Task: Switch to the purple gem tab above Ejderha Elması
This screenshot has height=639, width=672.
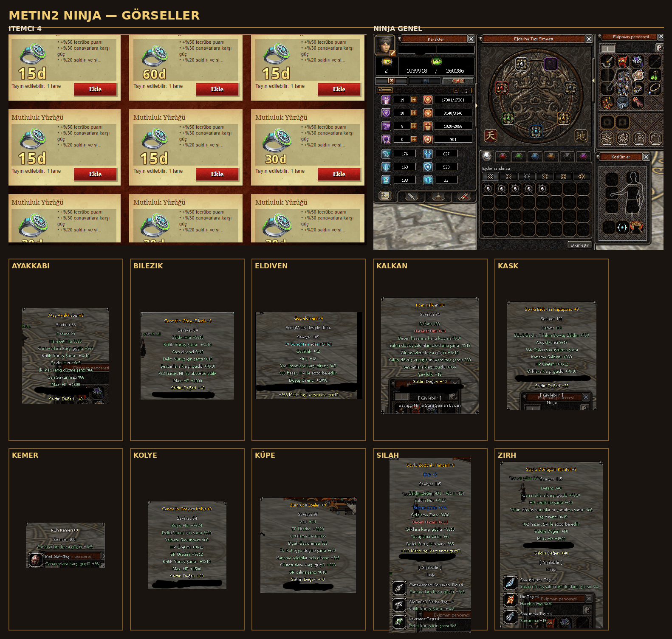Action: (583, 156)
